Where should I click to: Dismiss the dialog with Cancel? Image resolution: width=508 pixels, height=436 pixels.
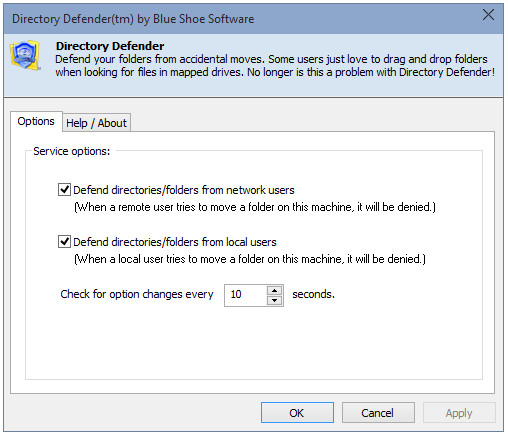(x=378, y=413)
